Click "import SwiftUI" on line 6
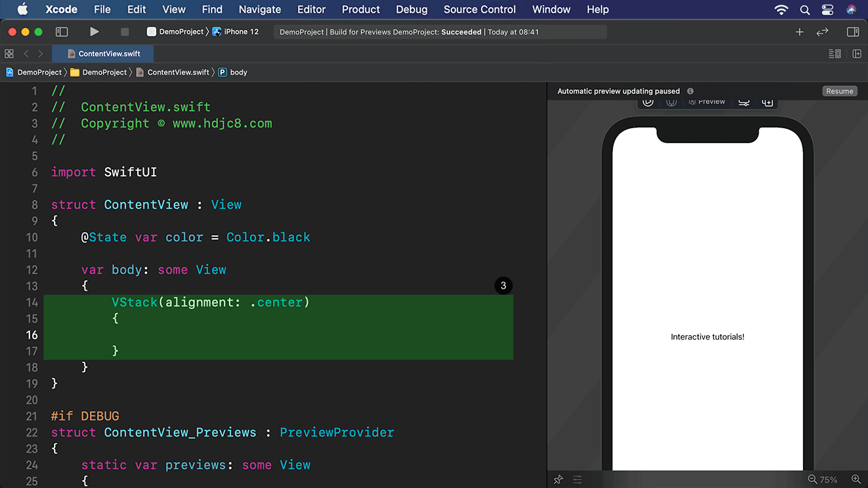 tap(104, 172)
